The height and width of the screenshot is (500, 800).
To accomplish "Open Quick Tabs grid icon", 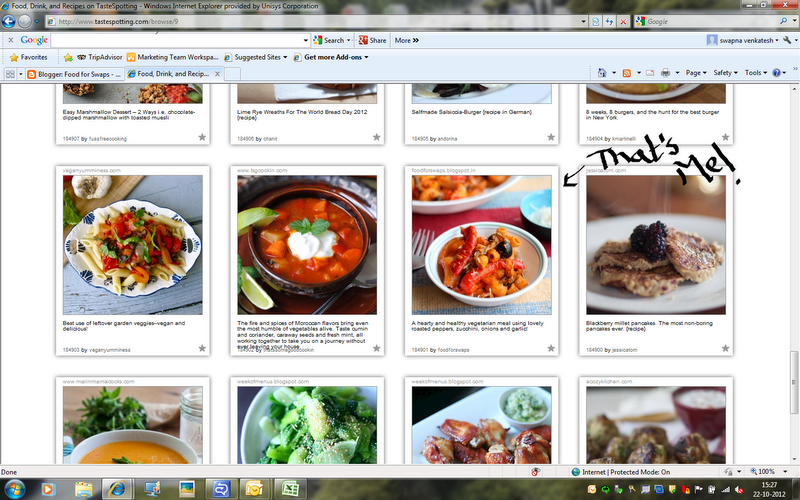I will (x=11, y=74).
